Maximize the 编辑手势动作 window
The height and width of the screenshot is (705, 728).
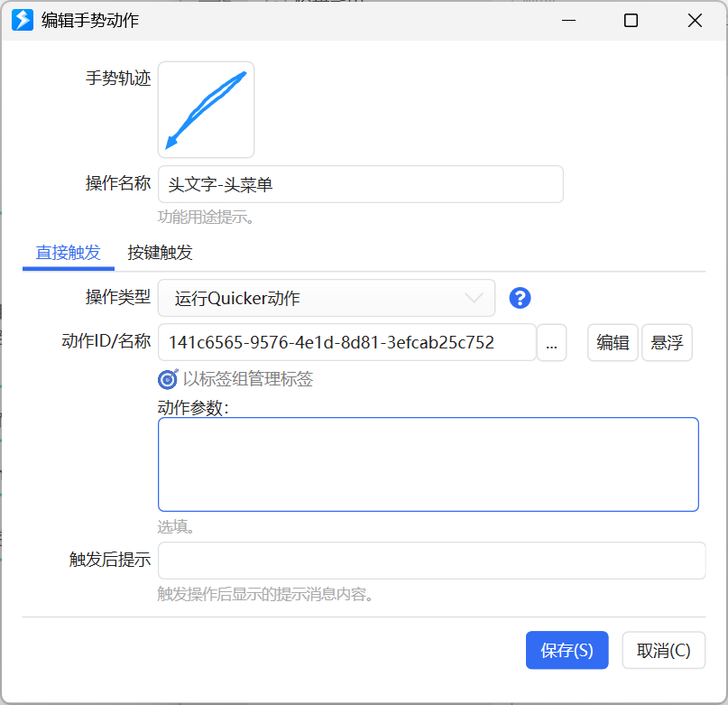(631, 21)
